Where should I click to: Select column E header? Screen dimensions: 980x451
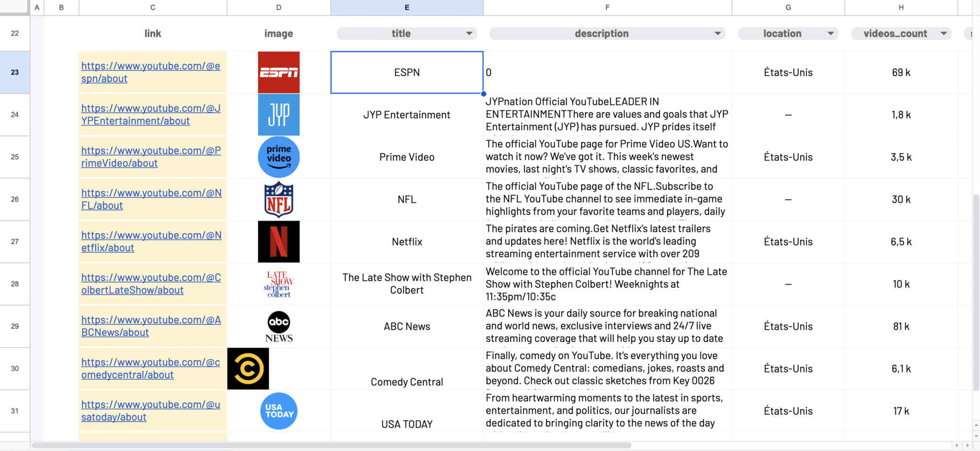click(x=407, y=8)
